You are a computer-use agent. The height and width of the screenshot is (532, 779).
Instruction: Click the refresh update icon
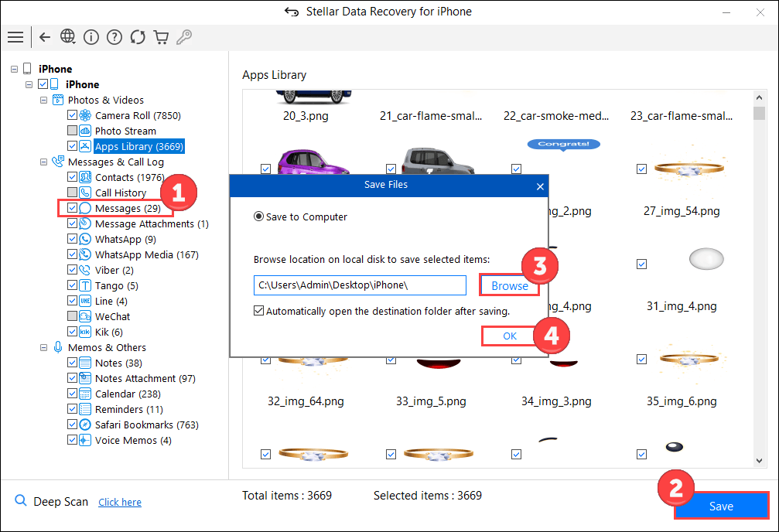click(138, 37)
